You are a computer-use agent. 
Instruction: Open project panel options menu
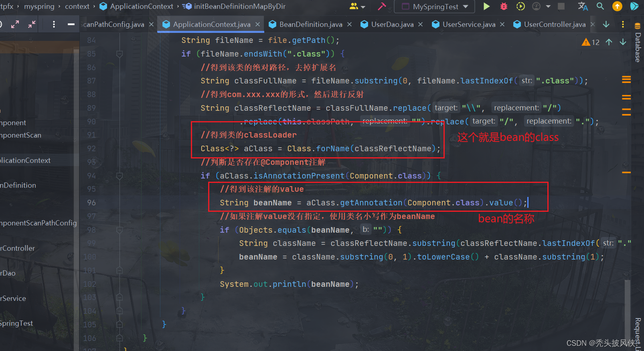point(54,24)
